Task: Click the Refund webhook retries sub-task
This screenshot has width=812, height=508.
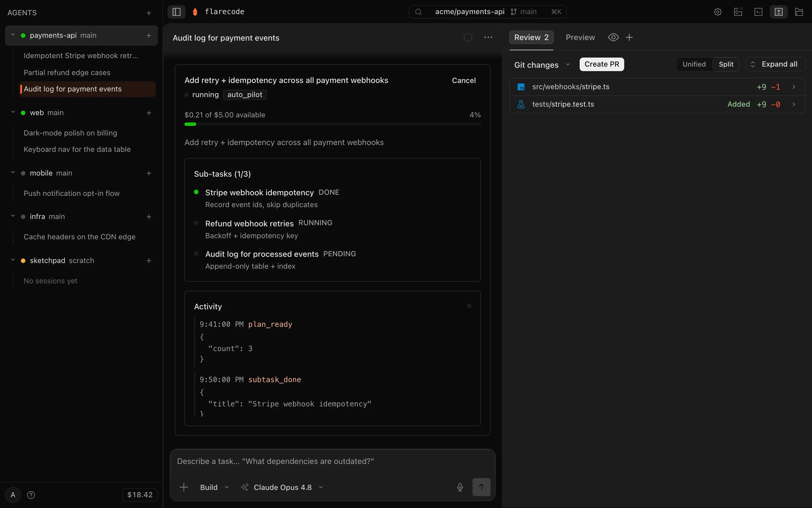Action: click(332, 229)
